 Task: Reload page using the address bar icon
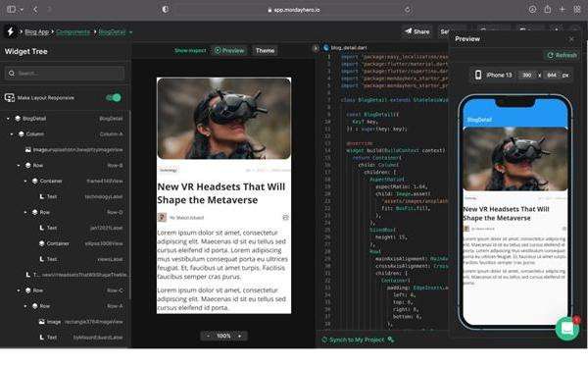[x=408, y=10]
